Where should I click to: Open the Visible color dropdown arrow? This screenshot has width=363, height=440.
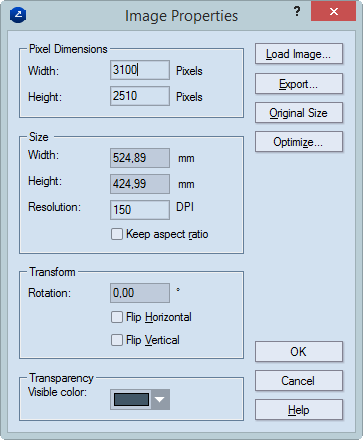(160, 399)
